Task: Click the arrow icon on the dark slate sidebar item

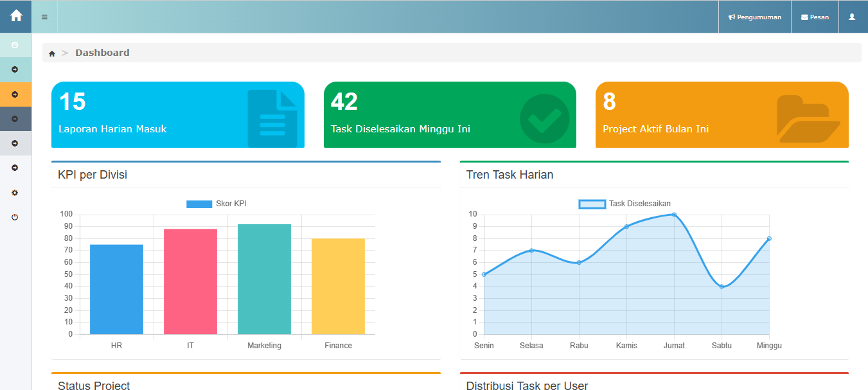Action: (15, 118)
